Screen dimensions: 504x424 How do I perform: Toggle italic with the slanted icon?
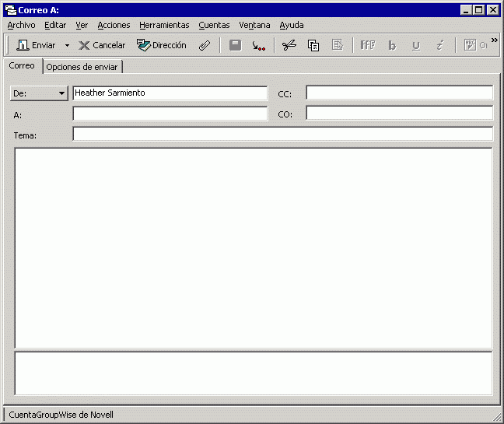point(440,45)
